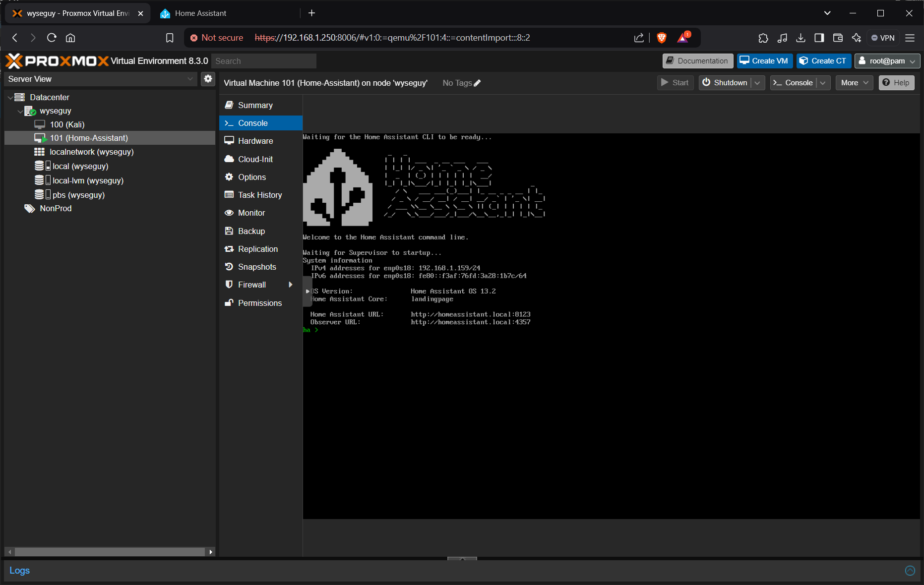Click the Proxmox search field
The image size is (924, 585).
pyautogui.click(x=264, y=61)
